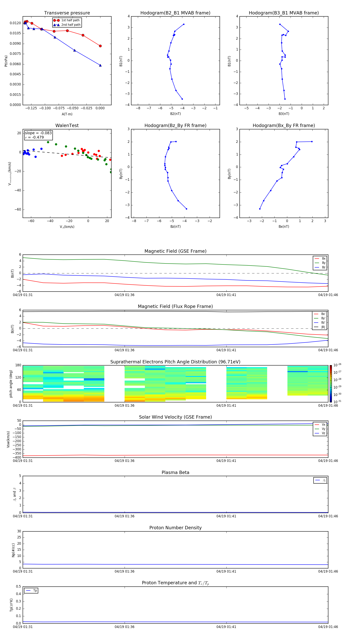Image resolution: width=351 pixels, height=644 pixels.
Task: Click 'Bx(nT)' x-axis label
Action: (x=284, y=227)
